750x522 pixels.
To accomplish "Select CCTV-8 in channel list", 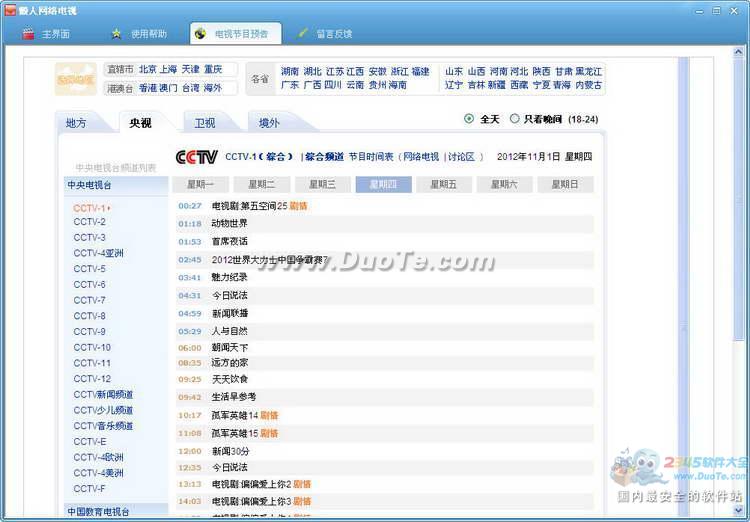I will (89, 316).
